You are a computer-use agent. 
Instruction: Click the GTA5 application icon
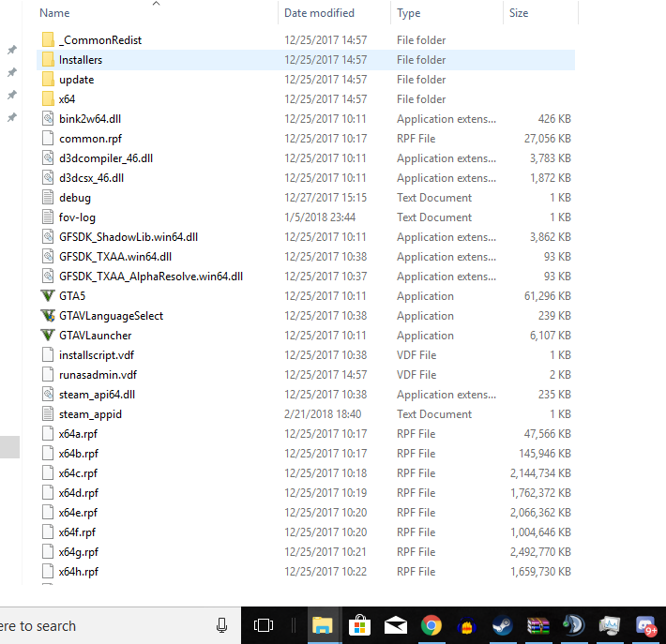point(48,296)
